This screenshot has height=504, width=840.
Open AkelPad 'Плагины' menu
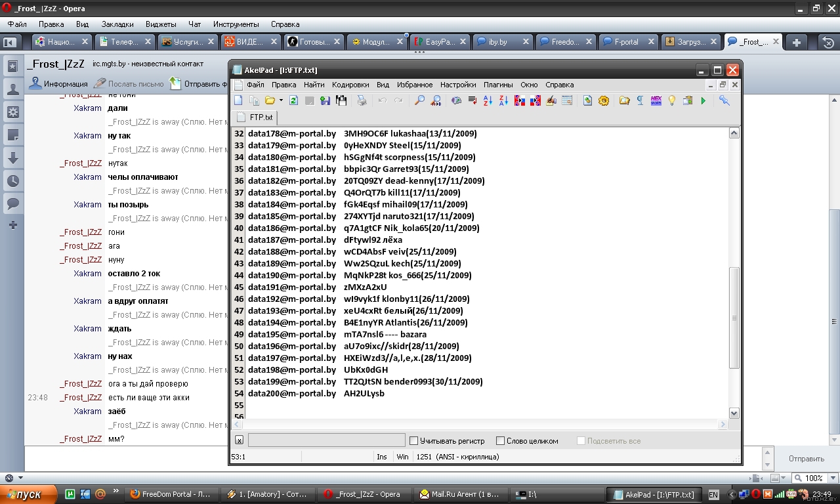tap(498, 85)
